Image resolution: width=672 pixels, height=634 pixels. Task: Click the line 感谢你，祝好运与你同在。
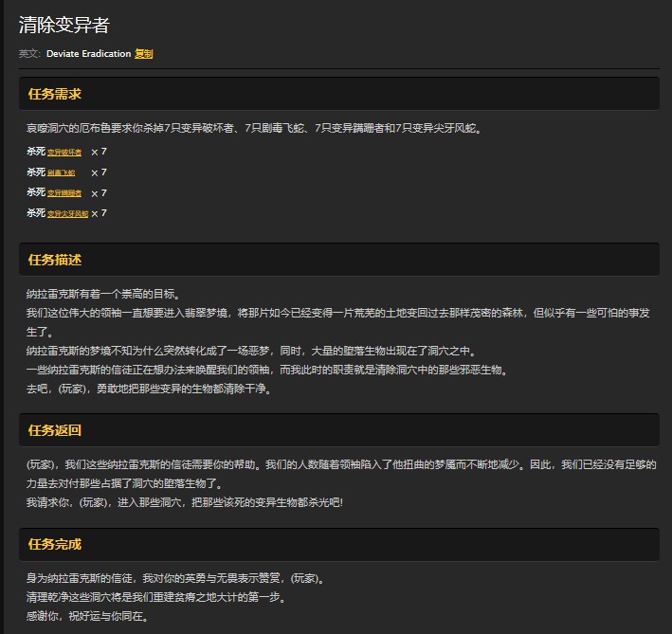[x=87, y=616]
